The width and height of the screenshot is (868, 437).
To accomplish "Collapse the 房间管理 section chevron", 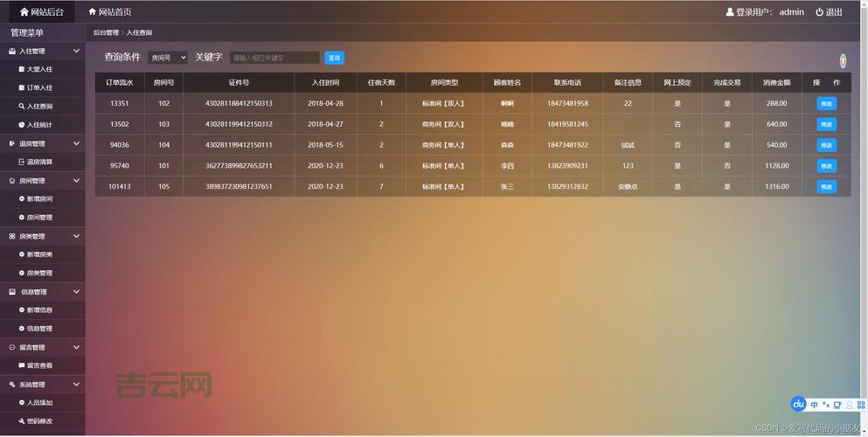I will pyautogui.click(x=76, y=180).
